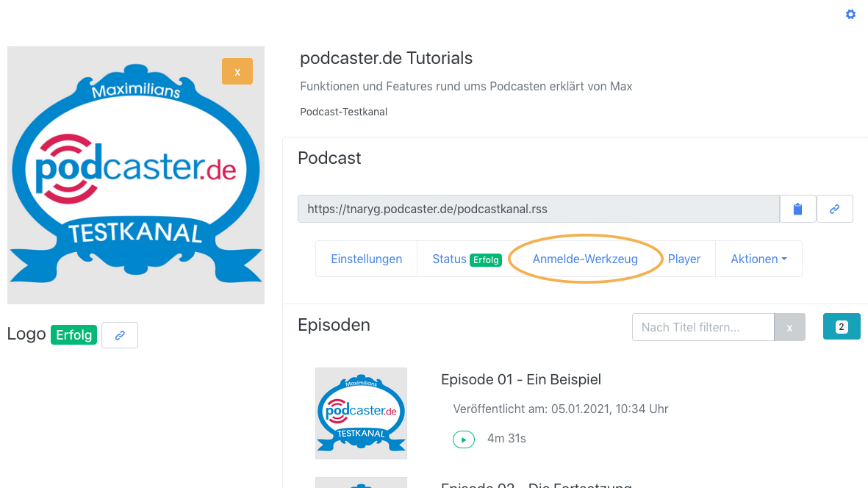Select the podcast RSS URL field
Screen dimensions: 868x488
point(539,209)
